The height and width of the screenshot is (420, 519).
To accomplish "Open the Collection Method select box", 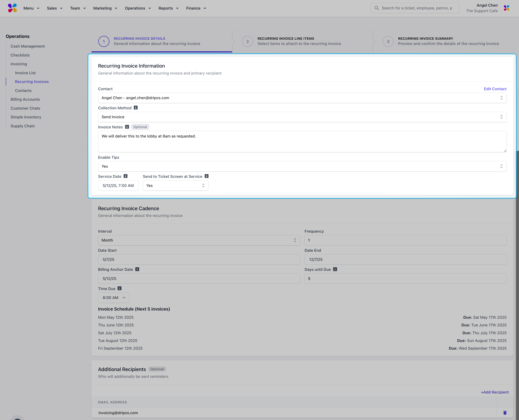I will 302,117.
